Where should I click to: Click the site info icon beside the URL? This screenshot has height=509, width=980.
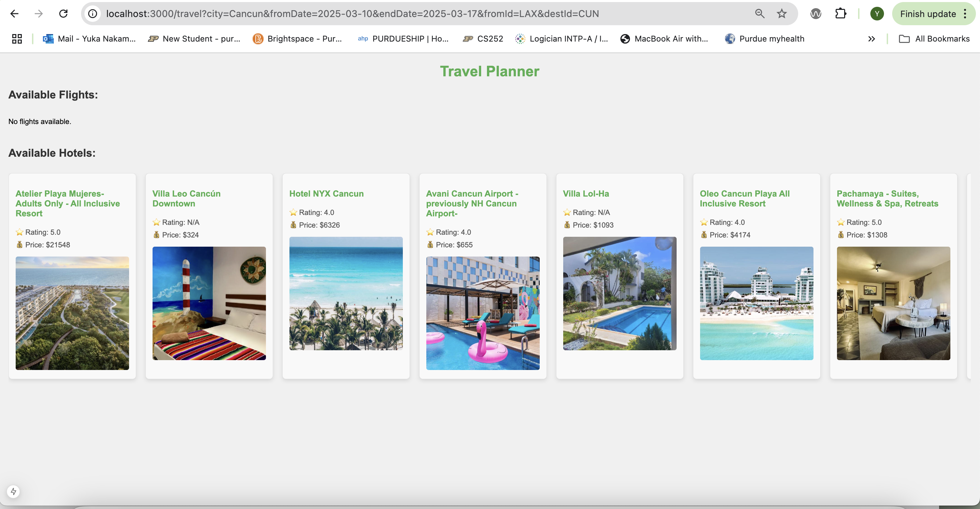(x=93, y=14)
